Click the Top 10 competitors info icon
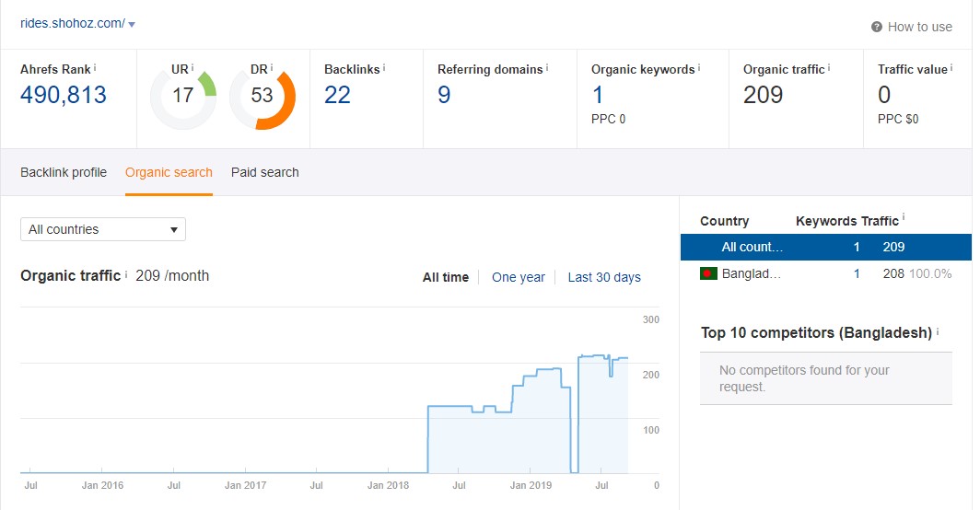 [x=938, y=331]
